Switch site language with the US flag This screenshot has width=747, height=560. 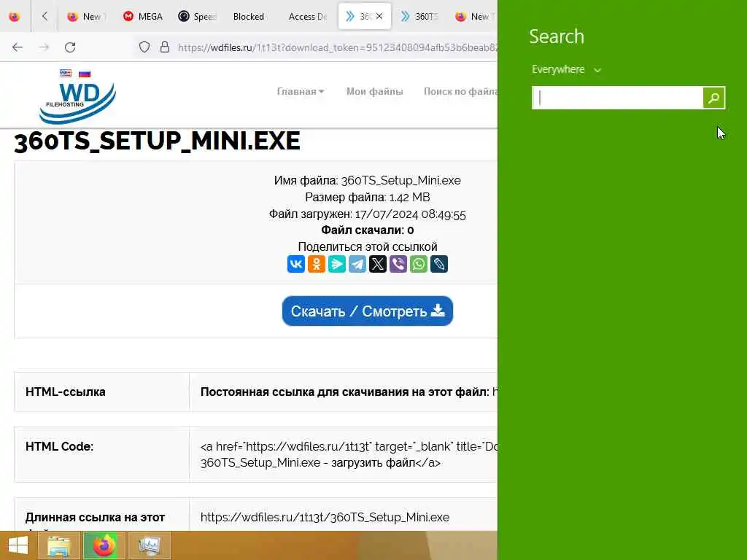66,74
